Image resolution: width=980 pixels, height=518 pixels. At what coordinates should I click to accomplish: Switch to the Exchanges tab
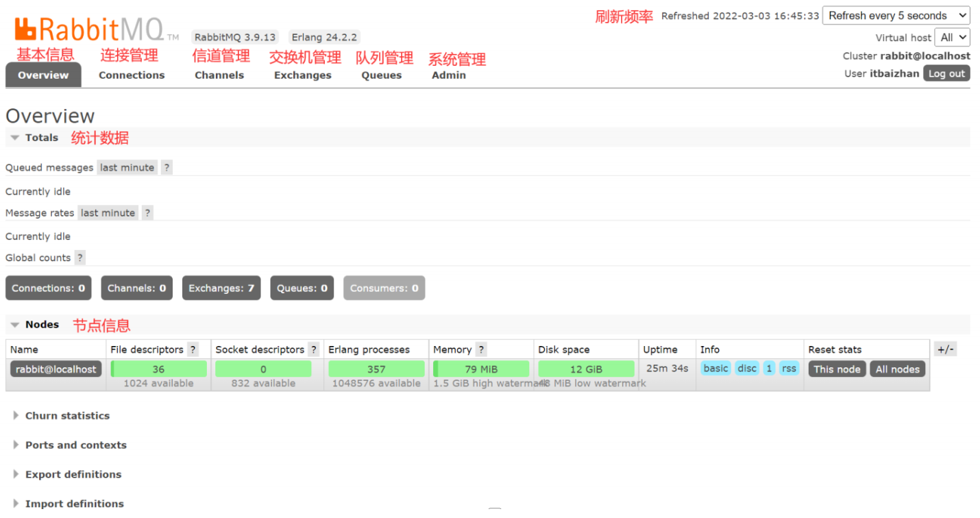303,75
